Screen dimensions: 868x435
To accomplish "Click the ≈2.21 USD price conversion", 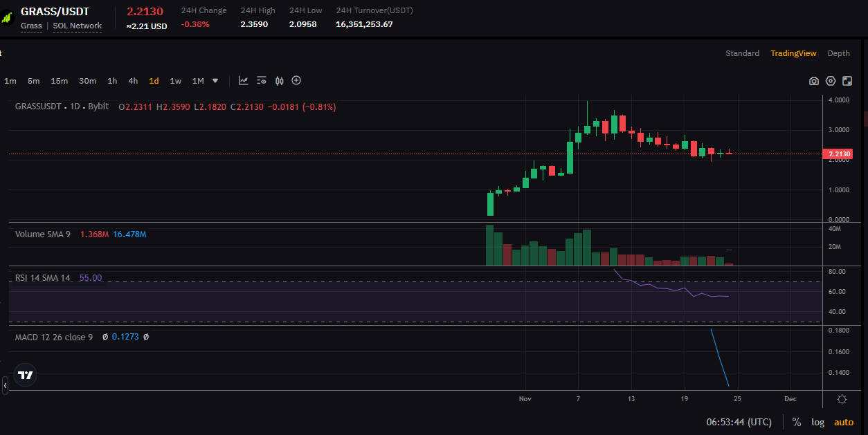I will pos(147,26).
